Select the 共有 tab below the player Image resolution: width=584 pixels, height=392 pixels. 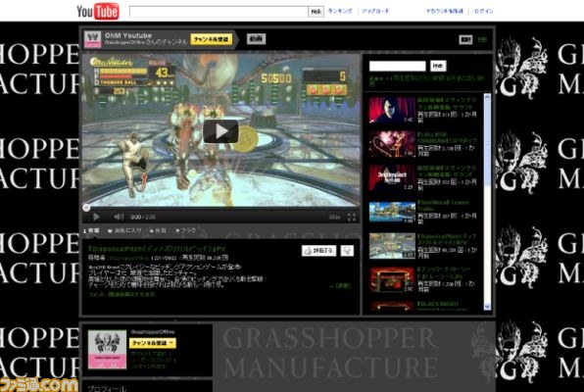pyautogui.click(x=158, y=231)
